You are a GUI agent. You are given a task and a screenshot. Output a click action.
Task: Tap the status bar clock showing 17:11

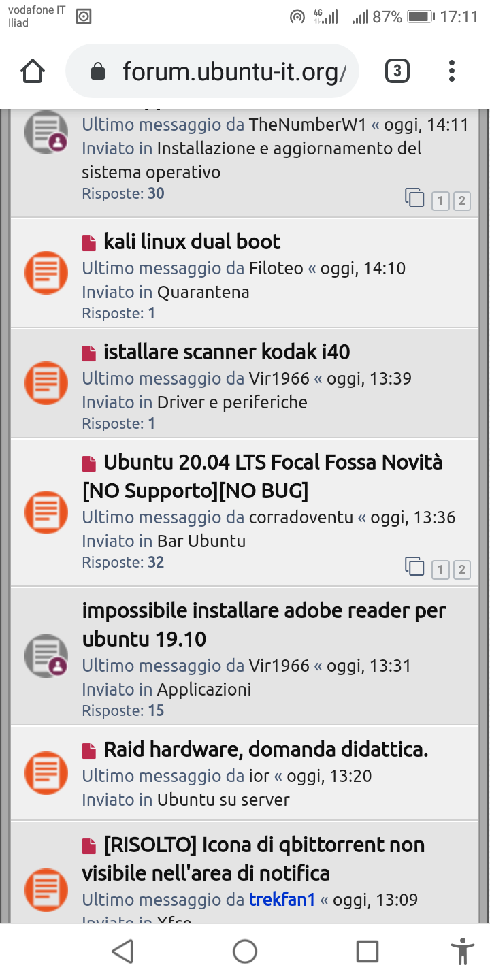click(x=459, y=17)
